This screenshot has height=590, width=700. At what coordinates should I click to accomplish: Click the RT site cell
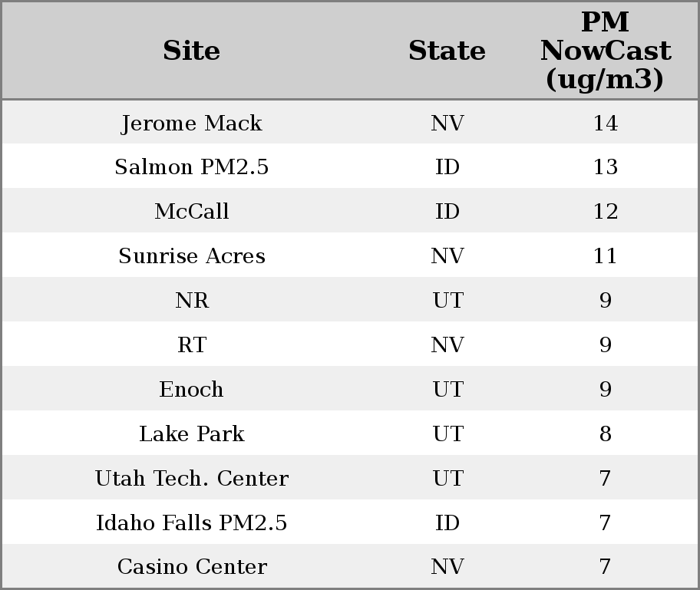click(192, 345)
